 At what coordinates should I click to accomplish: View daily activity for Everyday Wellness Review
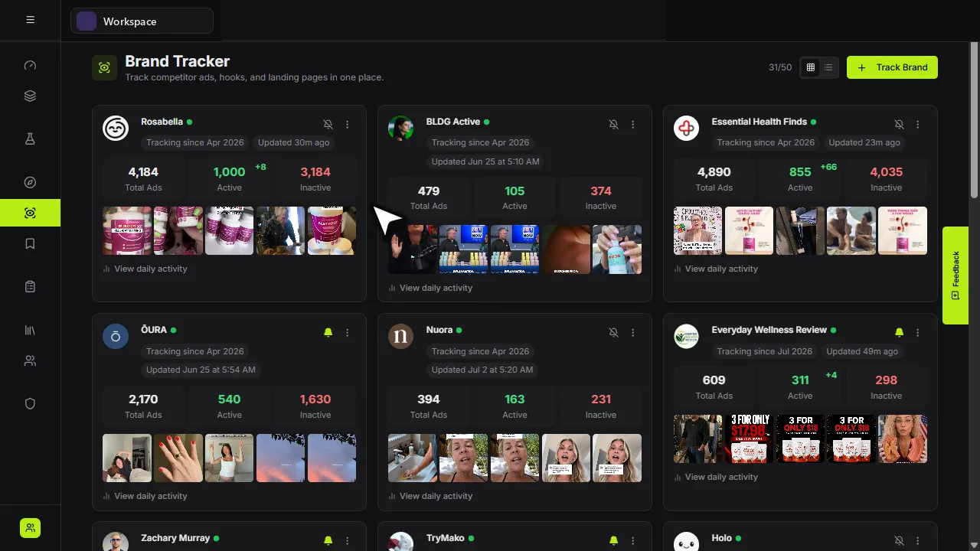click(x=716, y=477)
